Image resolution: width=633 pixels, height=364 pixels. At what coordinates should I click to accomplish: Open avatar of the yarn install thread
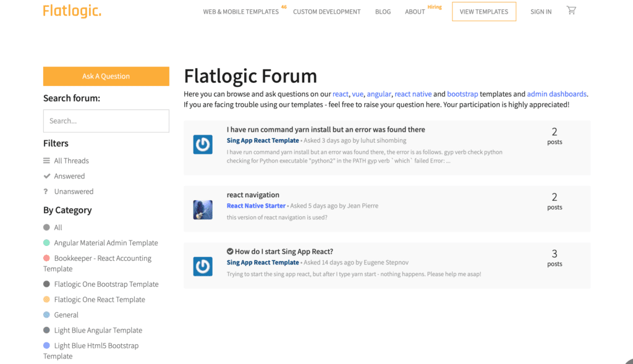coord(203,145)
